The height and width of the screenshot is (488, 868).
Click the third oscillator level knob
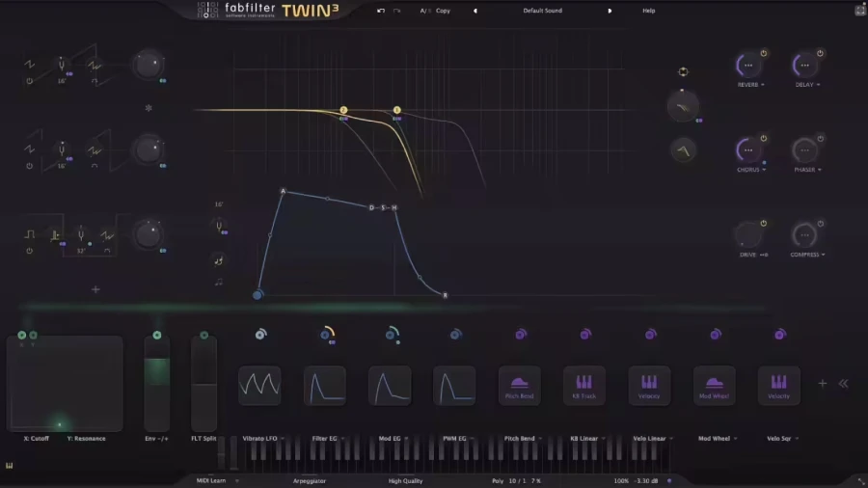click(148, 234)
